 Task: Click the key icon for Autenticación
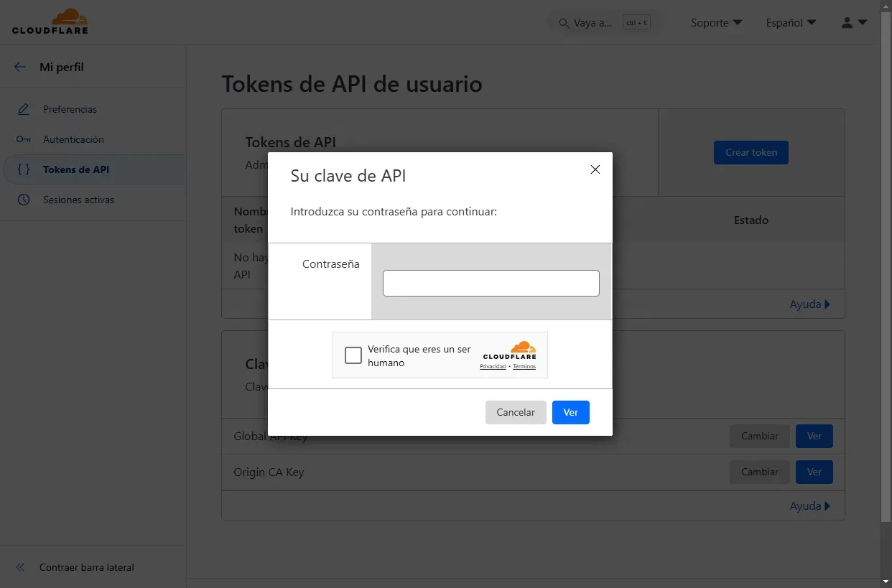(24, 139)
